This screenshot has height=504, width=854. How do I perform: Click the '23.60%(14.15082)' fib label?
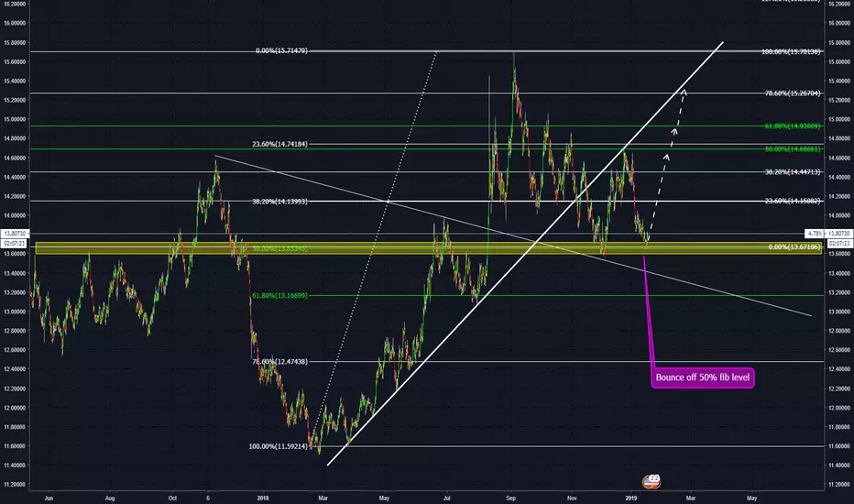click(x=793, y=202)
